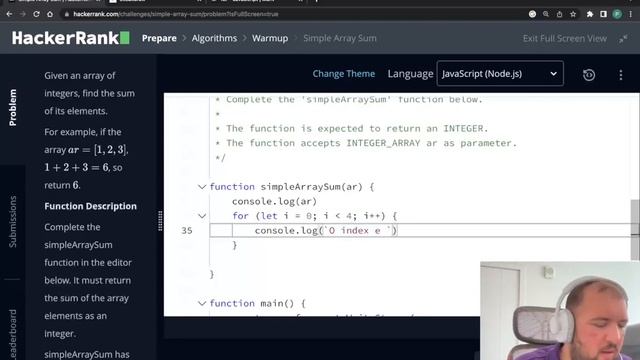
Task: Click Exit Full Screen View
Action: point(564,38)
